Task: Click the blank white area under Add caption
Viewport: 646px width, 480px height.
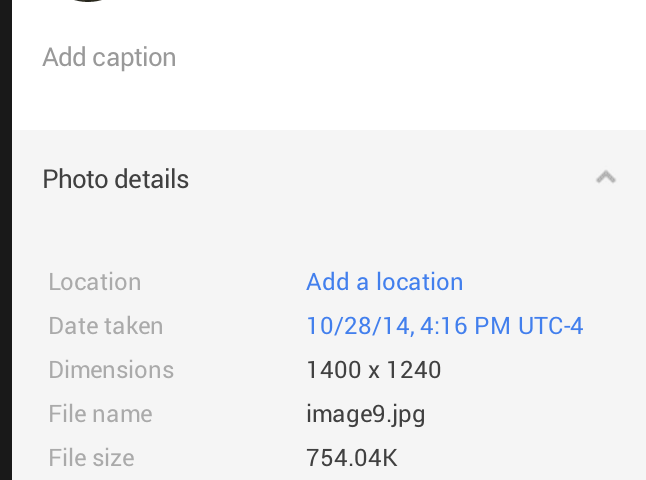Action: (329, 103)
